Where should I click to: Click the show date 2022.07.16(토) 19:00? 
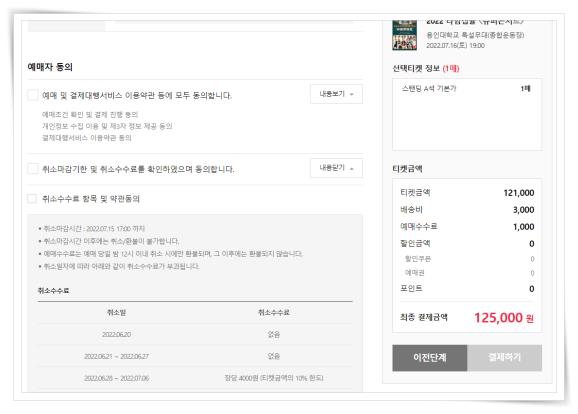click(455, 46)
